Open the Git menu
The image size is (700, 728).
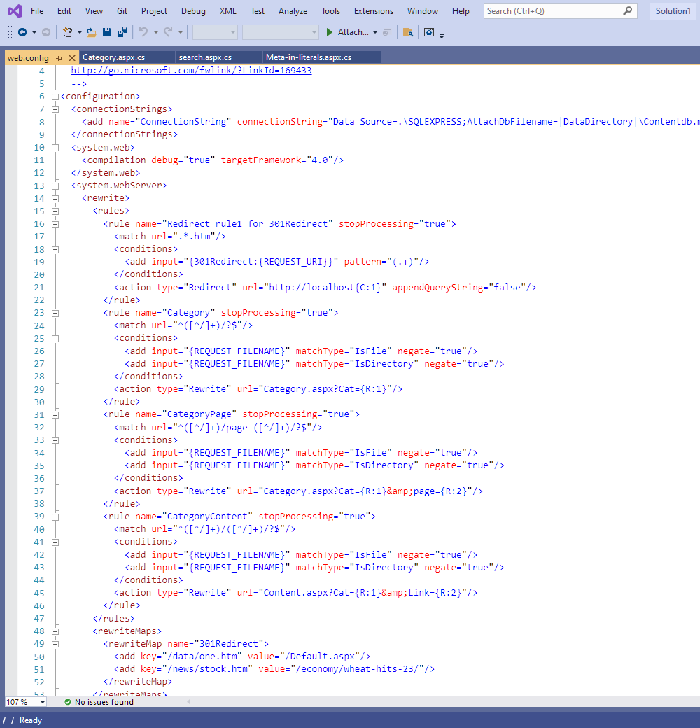click(122, 10)
